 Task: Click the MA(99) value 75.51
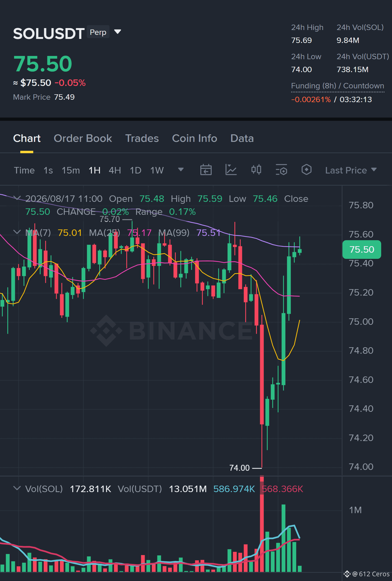pos(208,233)
